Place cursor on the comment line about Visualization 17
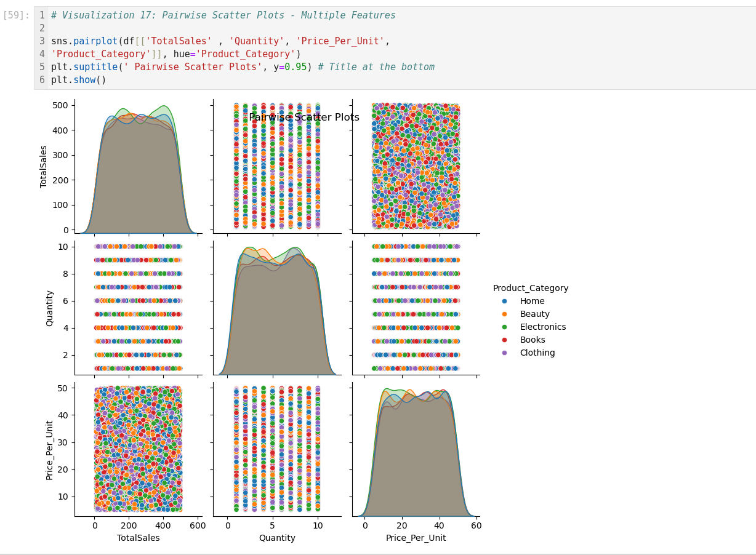Screen dimensions: 756x555 [x=223, y=15]
